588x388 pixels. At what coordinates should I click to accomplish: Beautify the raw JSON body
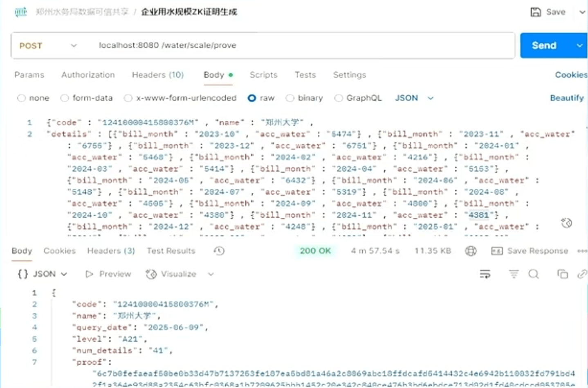coord(567,98)
